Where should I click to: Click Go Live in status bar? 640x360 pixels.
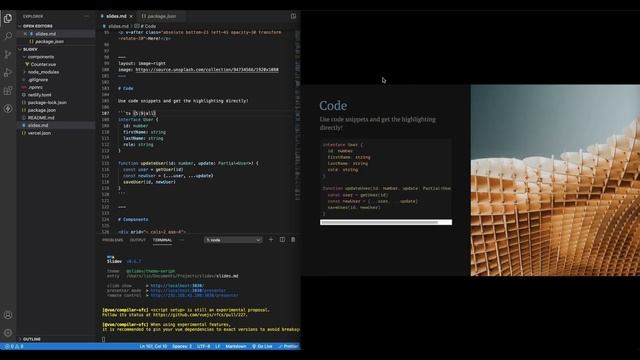(262, 347)
